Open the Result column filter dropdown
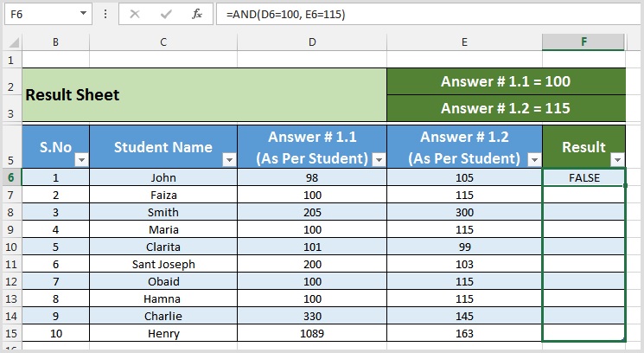The width and height of the screenshot is (644, 353). coord(617,159)
